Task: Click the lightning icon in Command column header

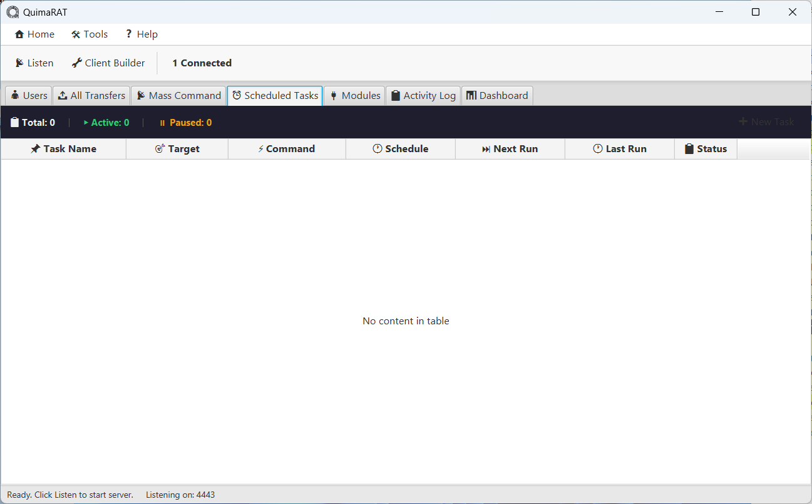Action: (x=260, y=148)
